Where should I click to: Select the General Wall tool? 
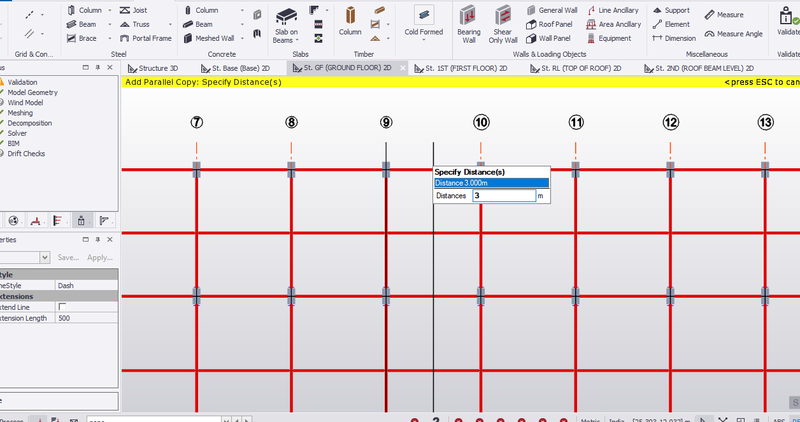552,10
